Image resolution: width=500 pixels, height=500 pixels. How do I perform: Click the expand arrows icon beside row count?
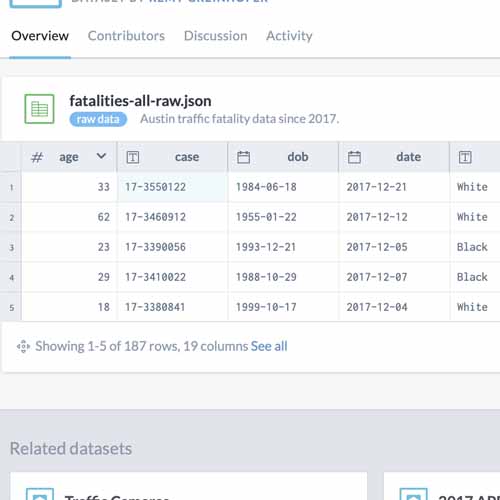point(23,346)
